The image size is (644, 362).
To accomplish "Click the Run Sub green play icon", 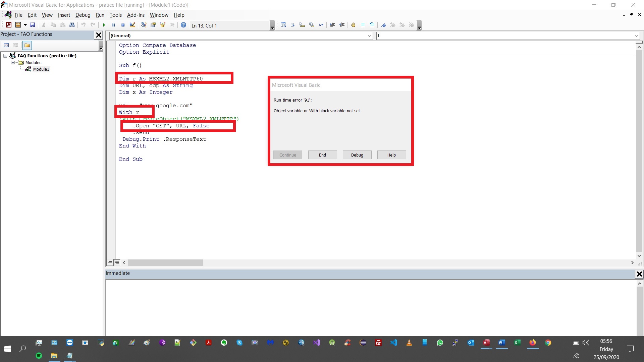I will point(104,25).
